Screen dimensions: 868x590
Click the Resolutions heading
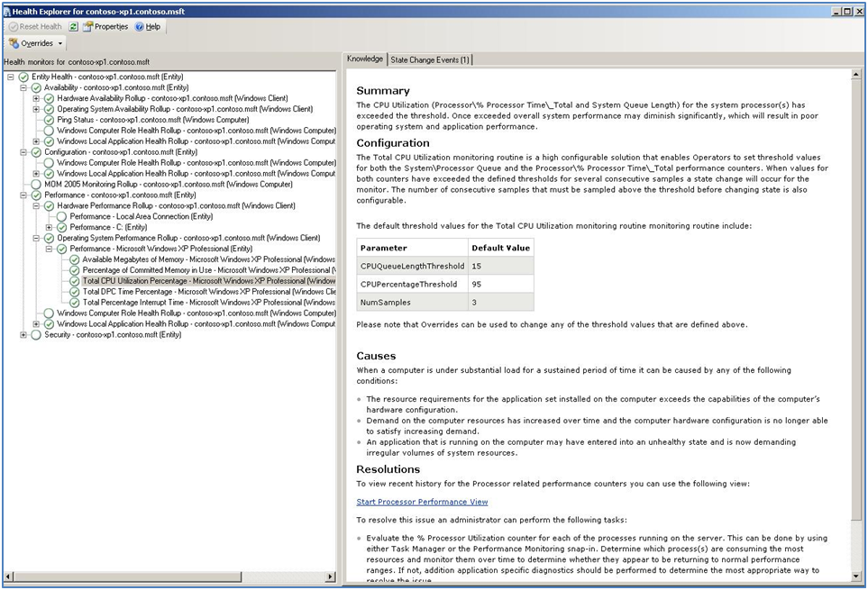388,469
